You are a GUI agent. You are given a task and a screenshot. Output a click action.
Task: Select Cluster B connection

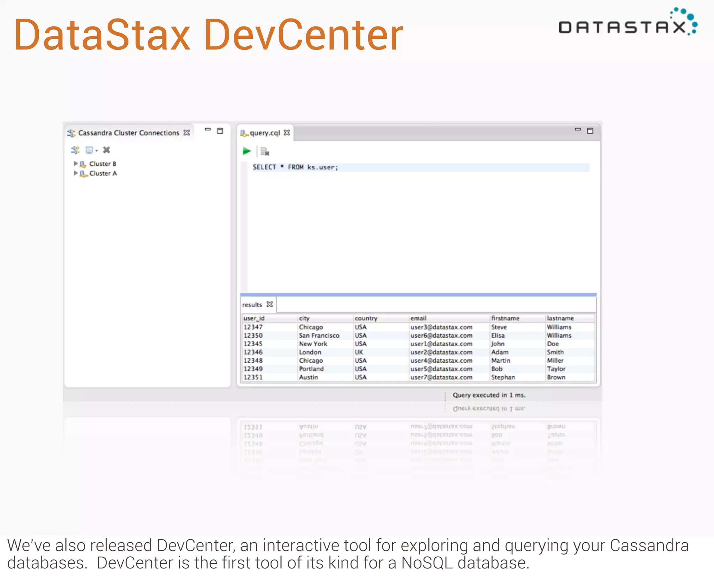(x=102, y=164)
